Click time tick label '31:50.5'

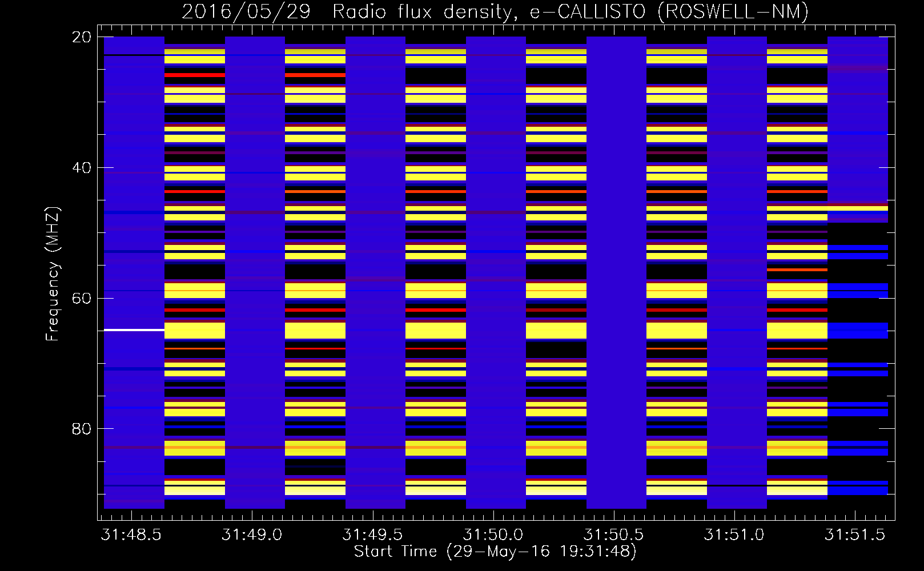pos(614,534)
